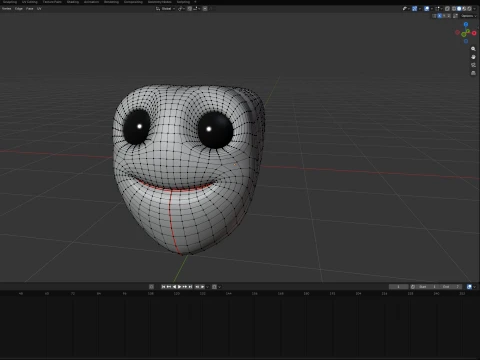Switch to the Animation workspace tab

click(x=91, y=2)
